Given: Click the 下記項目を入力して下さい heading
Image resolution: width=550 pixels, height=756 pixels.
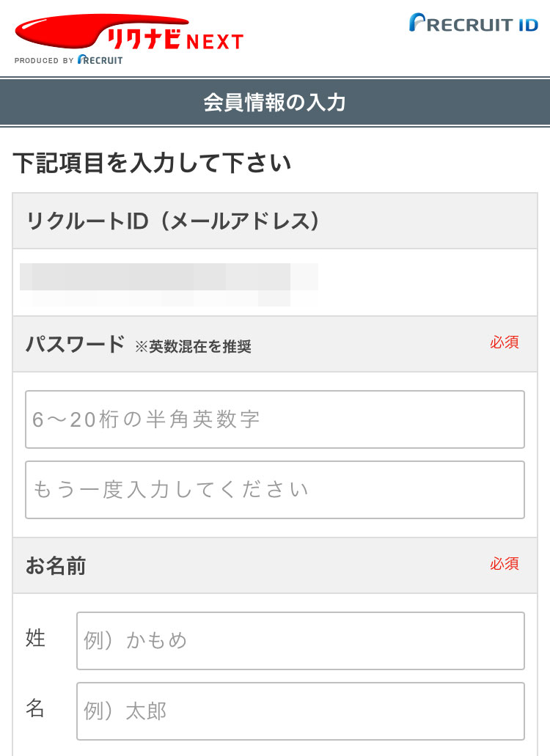Looking at the screenshot, I should tap(153, 163).
